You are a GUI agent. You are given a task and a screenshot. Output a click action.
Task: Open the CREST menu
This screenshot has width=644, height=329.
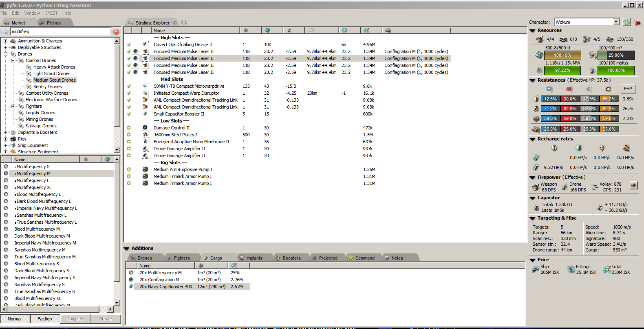tap(51, 13)
